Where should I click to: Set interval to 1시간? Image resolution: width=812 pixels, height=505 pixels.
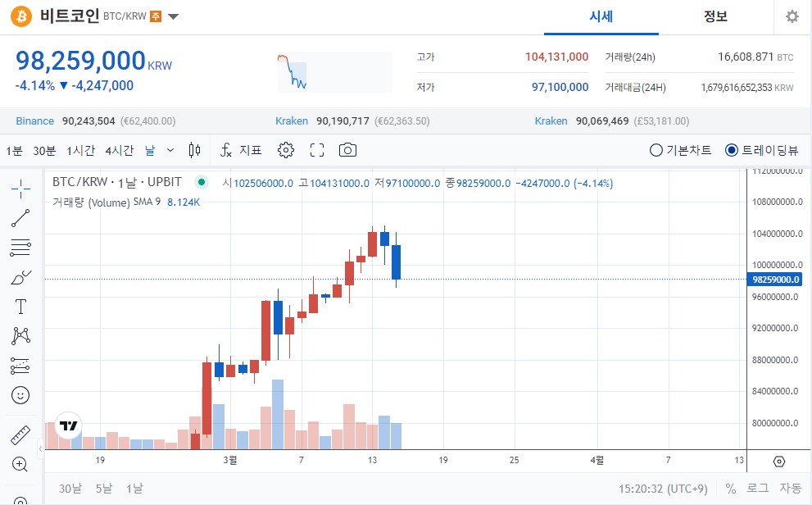point(81,150)
